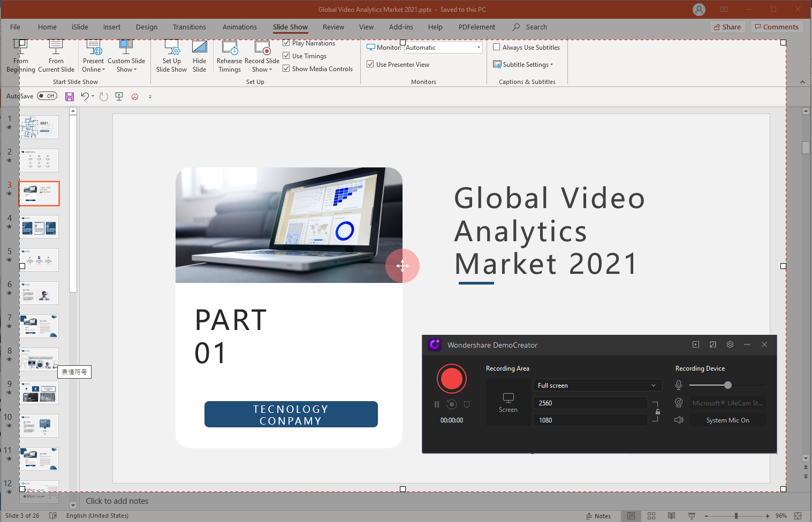The height and width of the screenshot is (522, 812).
Task: Toggle Use Presenter View checkbox
Action: [x=370, y=64]
